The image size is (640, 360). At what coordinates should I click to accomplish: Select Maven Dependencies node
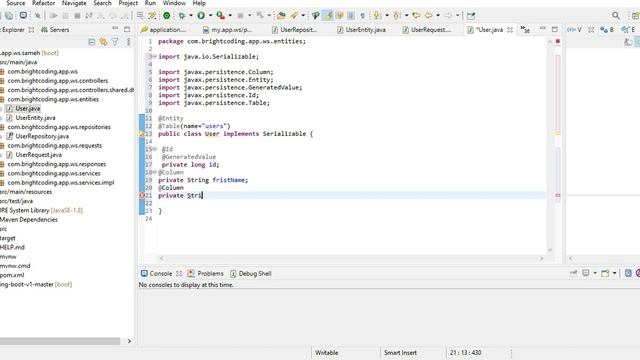pyautogui.click(x=29, y=220)
